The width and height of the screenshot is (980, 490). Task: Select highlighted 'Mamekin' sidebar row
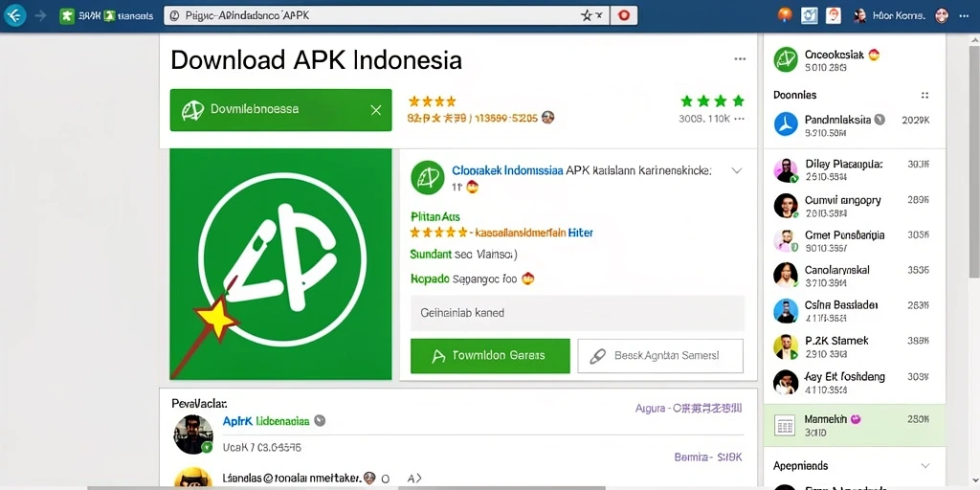point(855,425)
